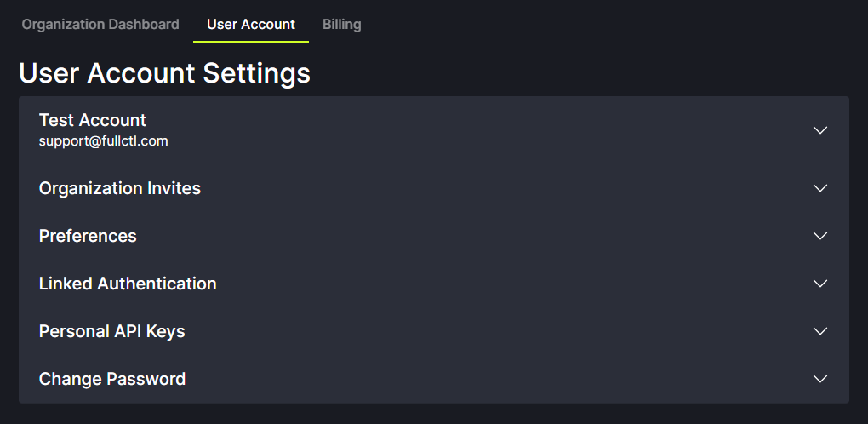868x424 pixels.
Task: Click the User Account Settings page heading
Action: coord(164,73)
